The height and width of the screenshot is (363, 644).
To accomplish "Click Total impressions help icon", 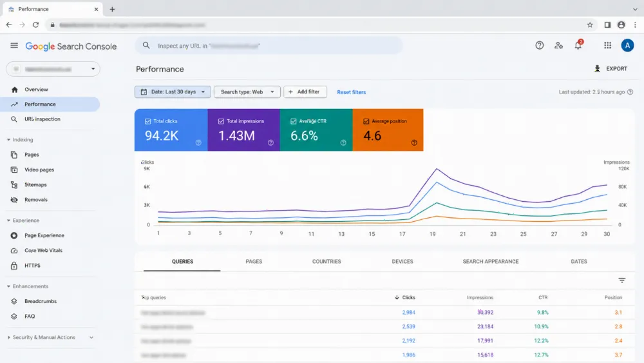I will [270, 142].
